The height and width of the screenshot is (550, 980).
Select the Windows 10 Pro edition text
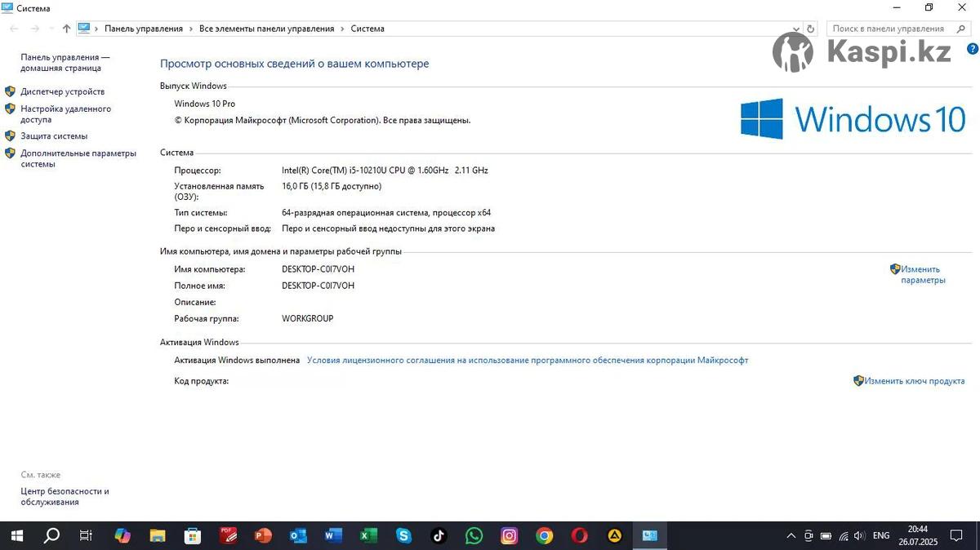(205, 104)
